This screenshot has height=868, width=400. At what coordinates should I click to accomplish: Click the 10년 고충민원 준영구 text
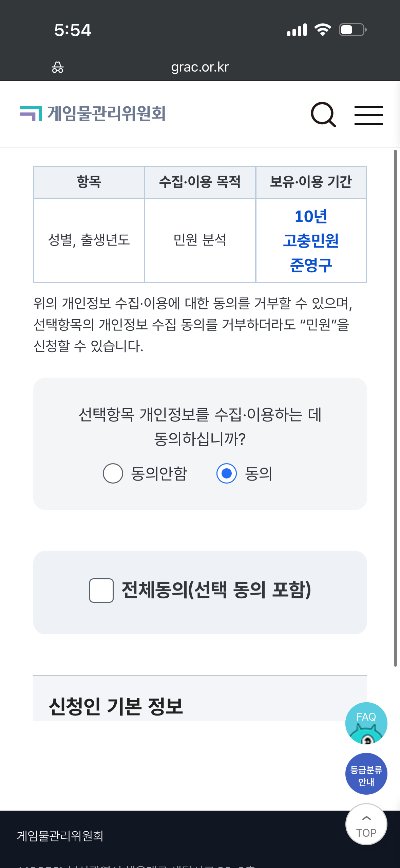311,240
